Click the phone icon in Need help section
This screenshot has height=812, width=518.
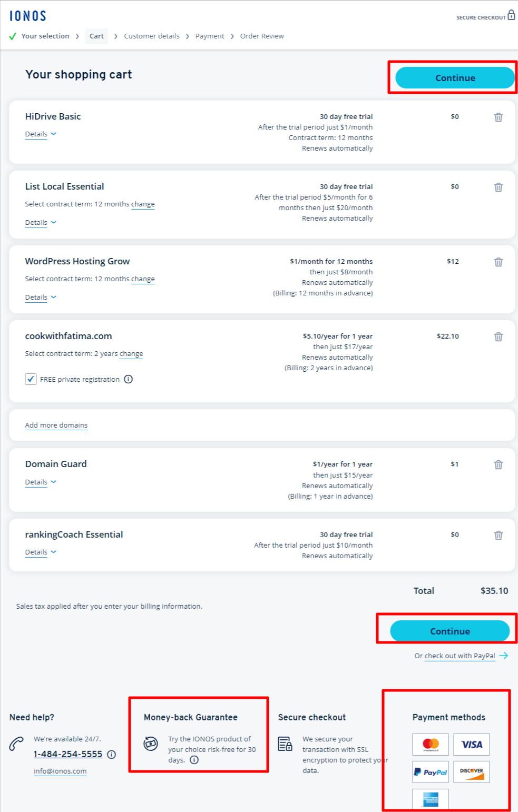click(16, 744)
